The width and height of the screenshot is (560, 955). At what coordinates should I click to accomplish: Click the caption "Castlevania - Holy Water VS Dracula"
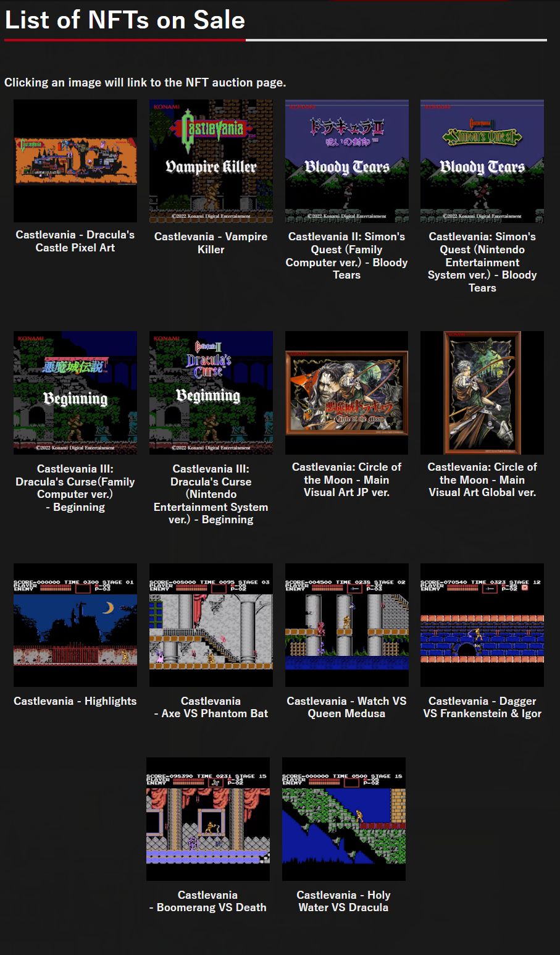coord(344,901)
